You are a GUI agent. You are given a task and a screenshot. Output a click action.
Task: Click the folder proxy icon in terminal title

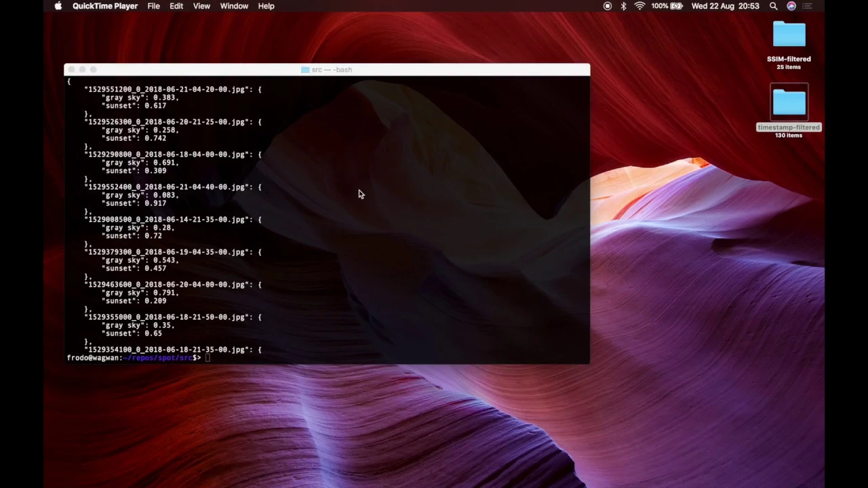(305, 70)
